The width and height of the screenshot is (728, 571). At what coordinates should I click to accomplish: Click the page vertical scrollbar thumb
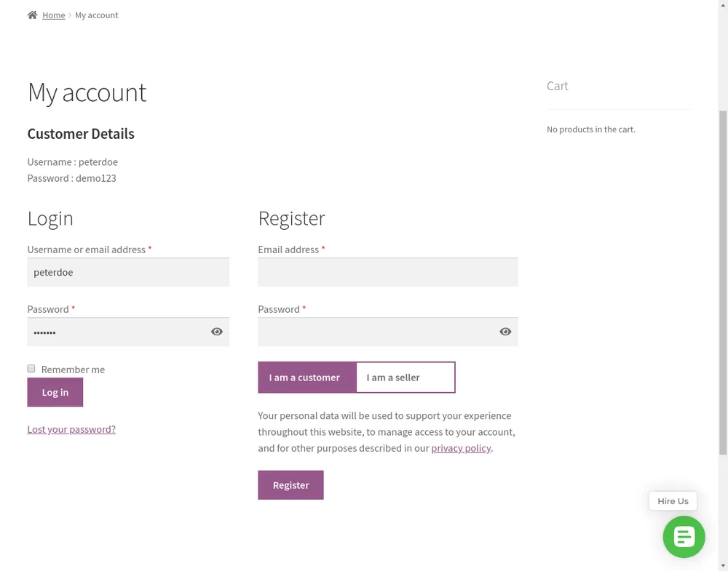tap(723, 283)
